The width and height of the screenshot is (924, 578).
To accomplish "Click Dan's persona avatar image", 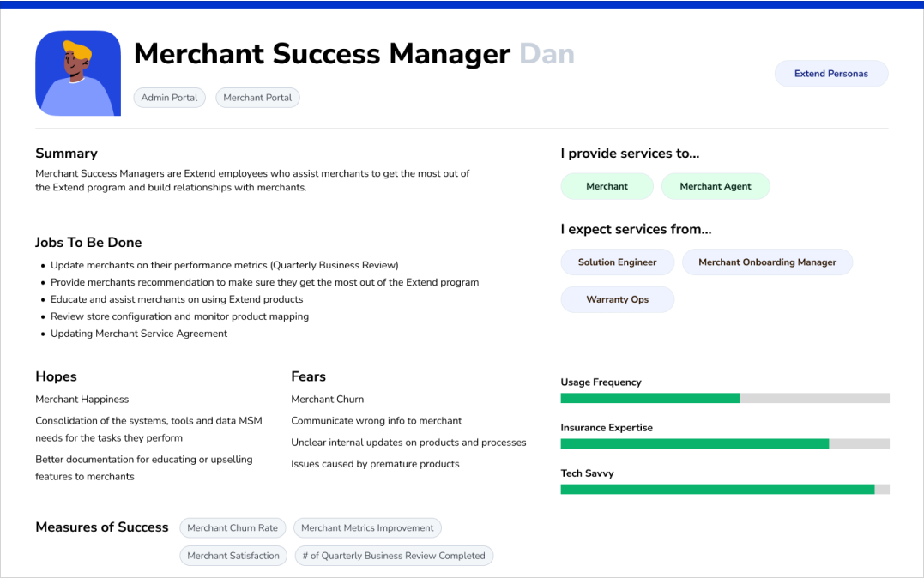I will (x=78, y=74).
